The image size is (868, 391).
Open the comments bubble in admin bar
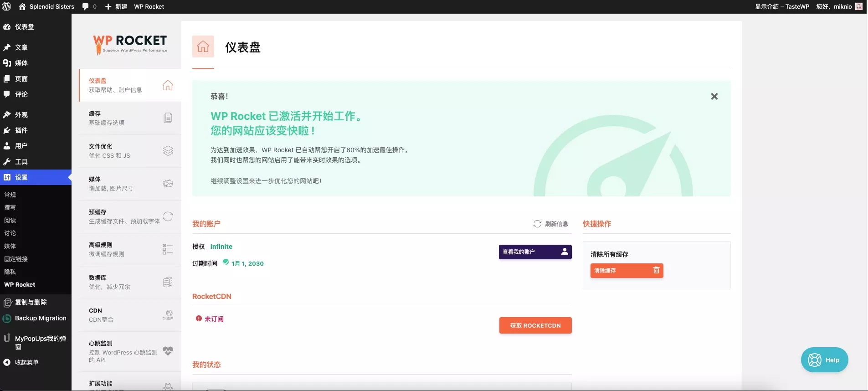click(89, 6)
